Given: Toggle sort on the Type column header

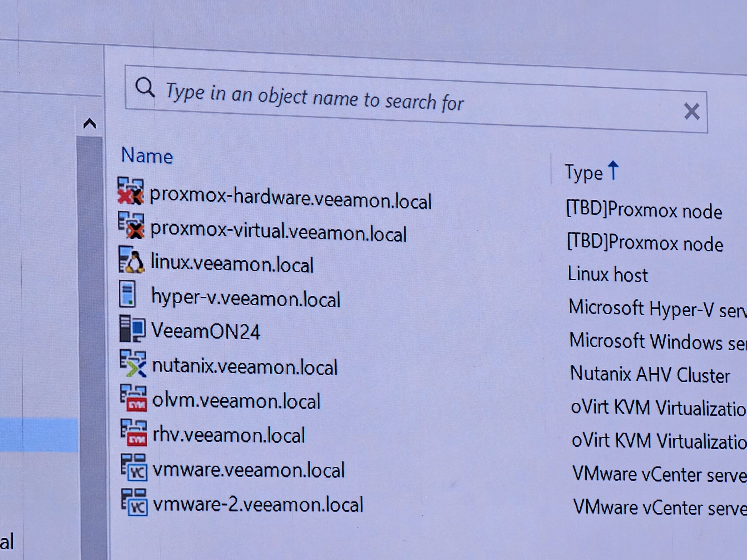Looking at the screenshot, I should click(584, 173).
